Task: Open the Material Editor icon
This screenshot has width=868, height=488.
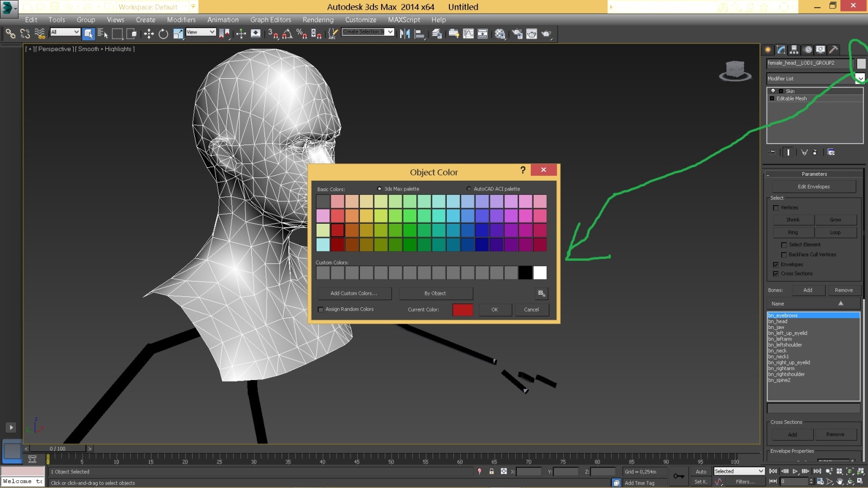Action: (500, 34)
